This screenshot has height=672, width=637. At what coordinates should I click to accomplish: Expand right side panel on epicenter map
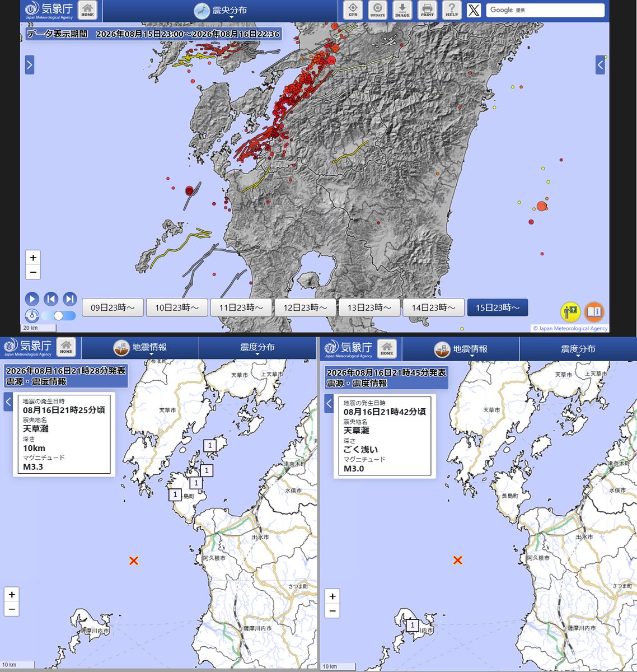[x=600, y=65]
